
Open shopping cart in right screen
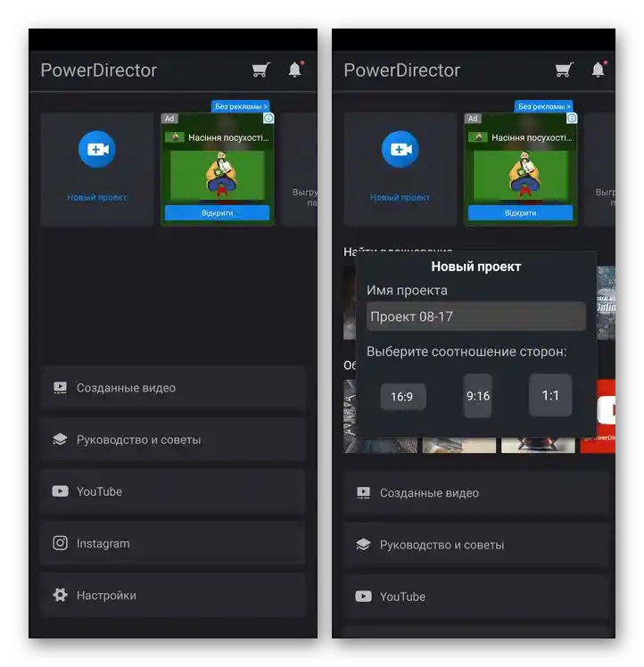[x=564, y=70]
